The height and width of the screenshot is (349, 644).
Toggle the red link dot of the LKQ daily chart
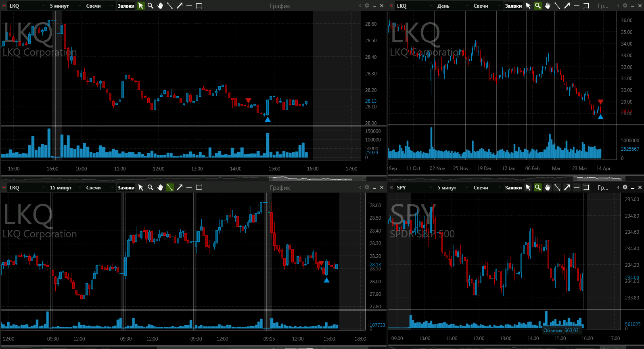click(391, 6)
